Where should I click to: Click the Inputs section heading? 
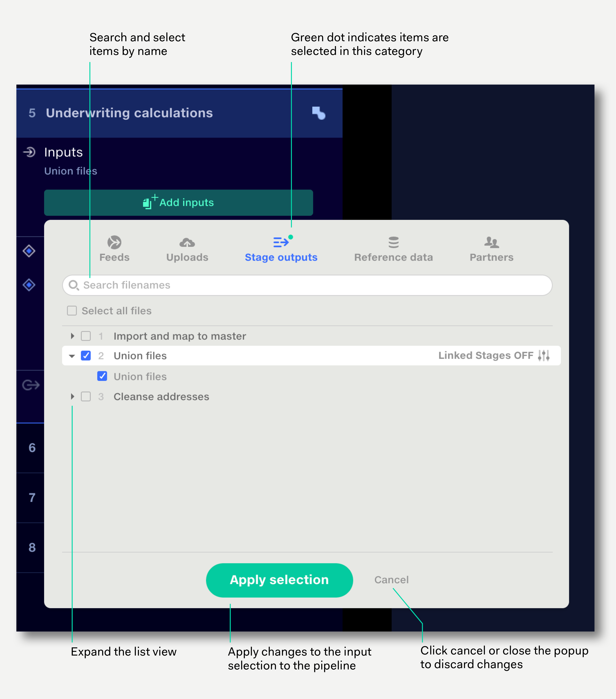coord(63,152)
